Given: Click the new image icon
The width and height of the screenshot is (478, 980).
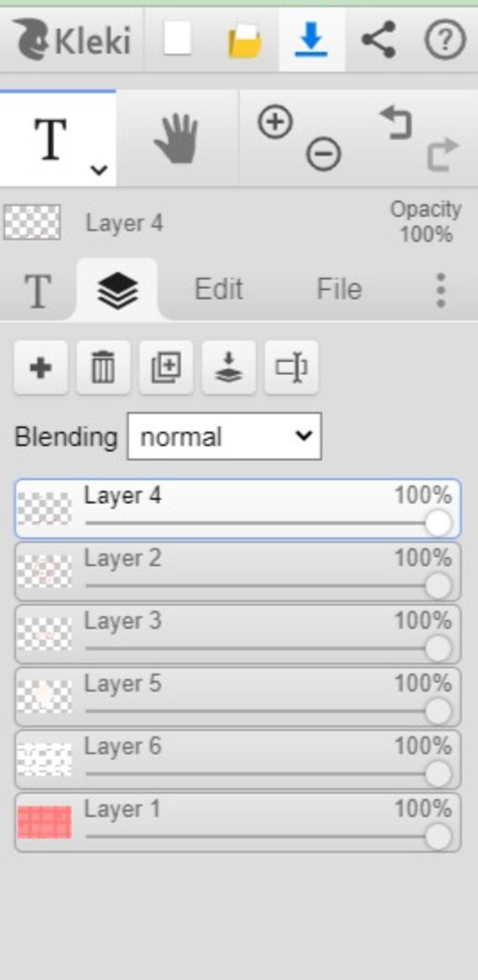Looking at the screenshot, I should point(177,38).
